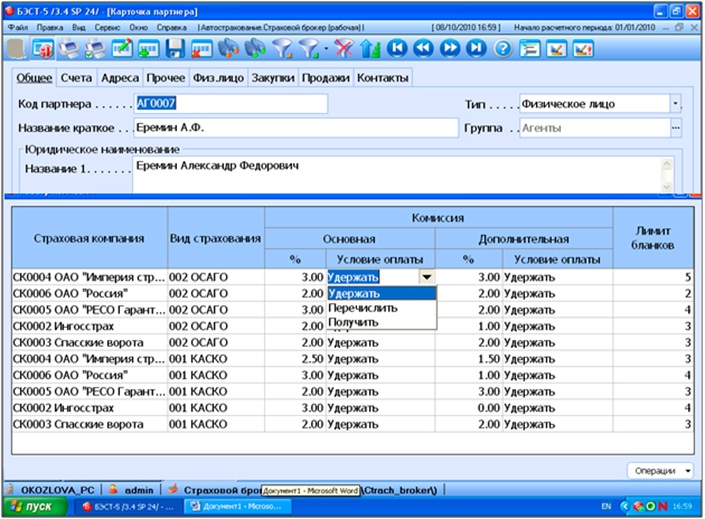Click the second binoculars icon with green dot
Image resolution: width=705 pixels, height=519 pixels.
pos(255,49)
